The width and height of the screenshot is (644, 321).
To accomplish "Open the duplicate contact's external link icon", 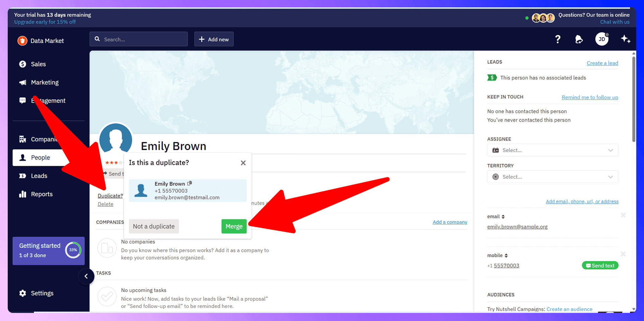I will click(190, 183).
